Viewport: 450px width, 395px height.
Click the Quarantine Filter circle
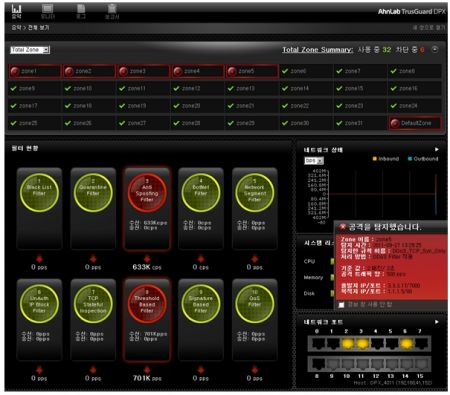(93, 193)
